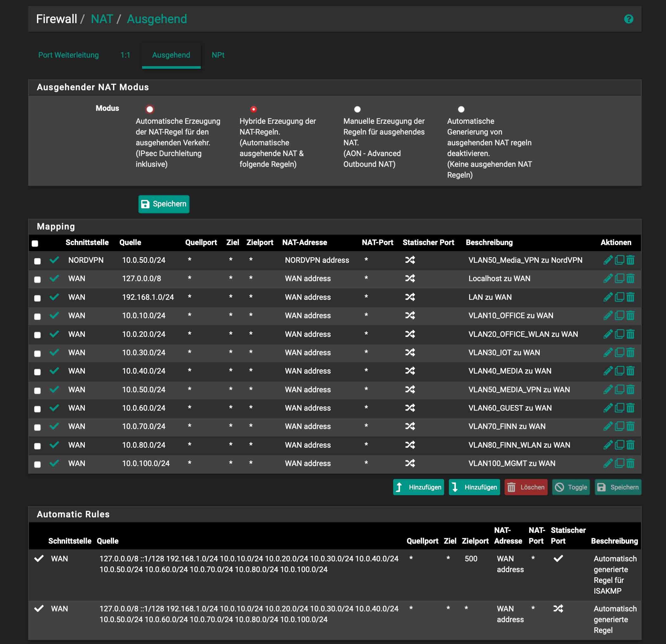Delete the Localhost zu WAN mapping
The width and height of the screenshot is (666, 644).
coord(630,278)
